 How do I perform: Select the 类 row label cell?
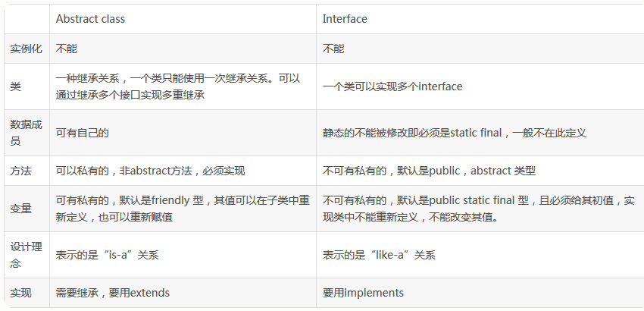pos(16,86)
